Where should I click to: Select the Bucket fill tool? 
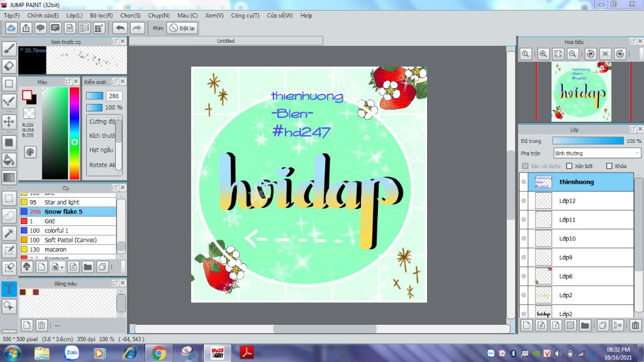point(9,160)
